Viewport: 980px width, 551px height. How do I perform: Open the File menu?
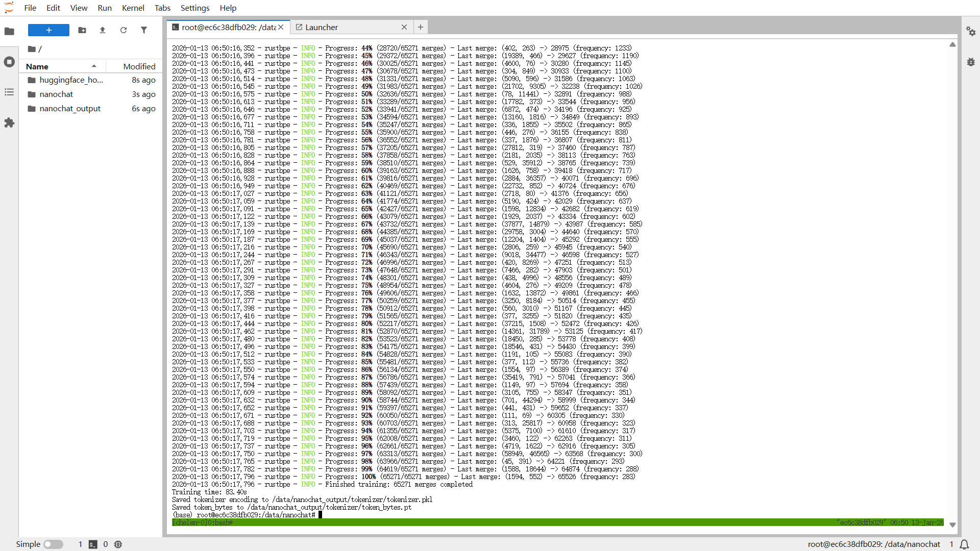pyautogui.click(x=30, y=8)
